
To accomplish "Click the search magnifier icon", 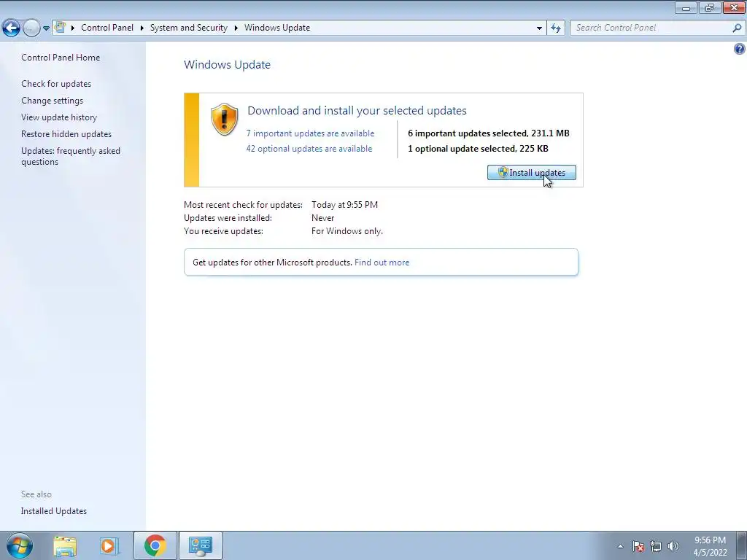I will coord(737,28).
